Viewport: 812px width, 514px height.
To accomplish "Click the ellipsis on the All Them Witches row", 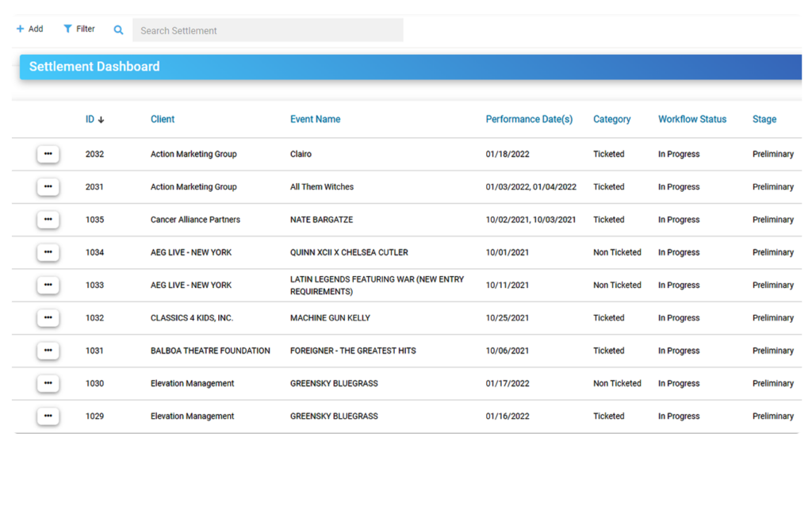I will click(48, 186).
